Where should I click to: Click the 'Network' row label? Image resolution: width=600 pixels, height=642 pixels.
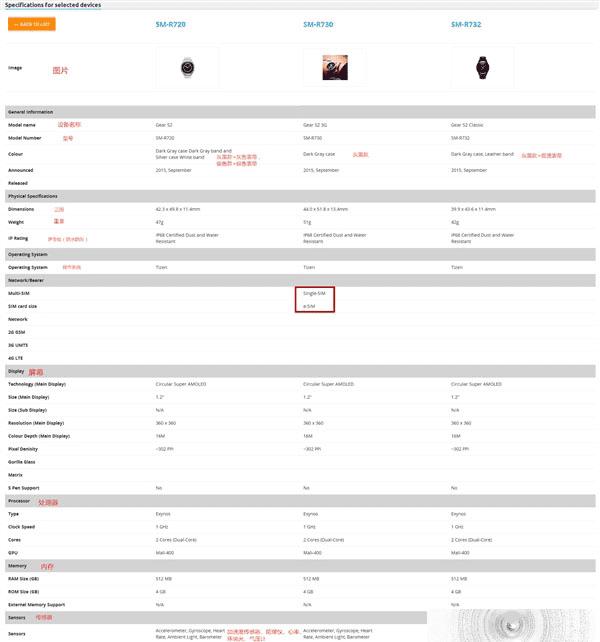tap(18, 319)
